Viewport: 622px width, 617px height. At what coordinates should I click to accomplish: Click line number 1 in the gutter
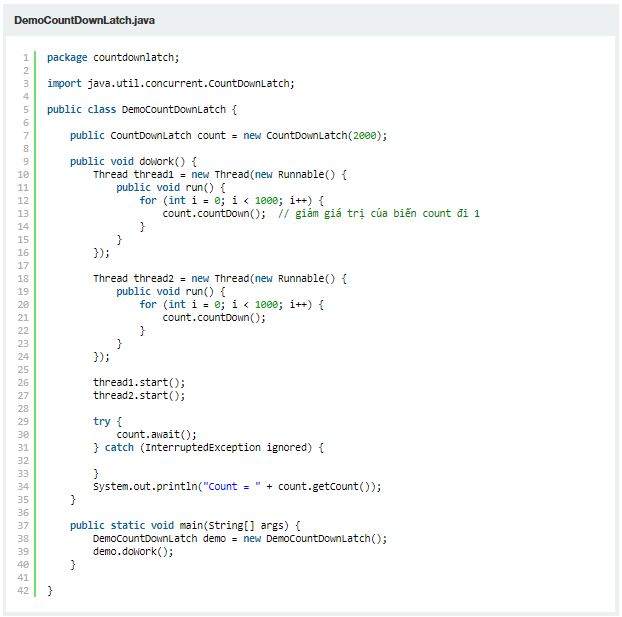pos(25,57)
